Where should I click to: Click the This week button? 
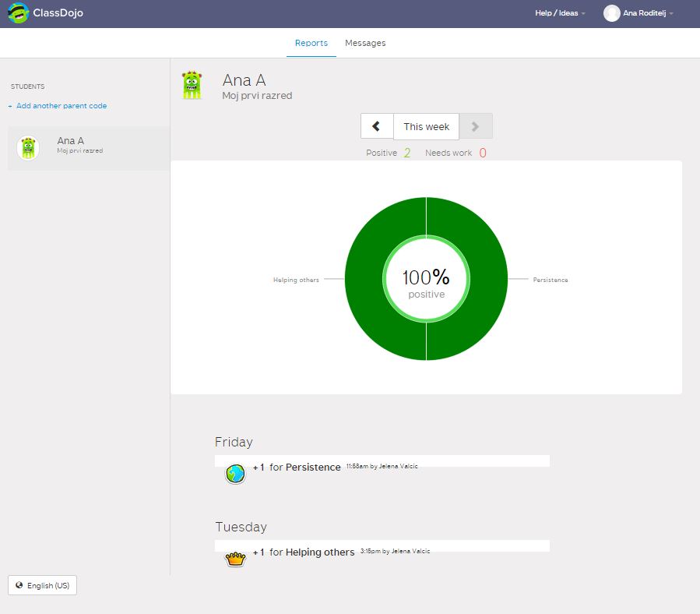(426, 126)
